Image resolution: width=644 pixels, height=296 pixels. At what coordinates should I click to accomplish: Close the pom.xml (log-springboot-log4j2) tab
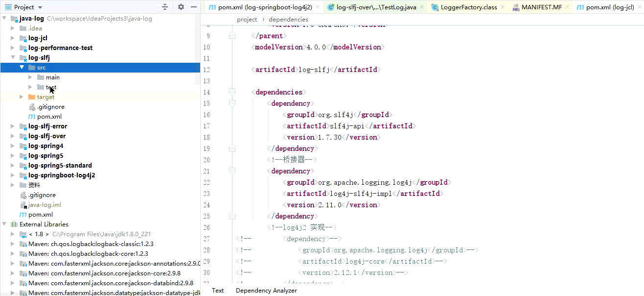(318, 7)
